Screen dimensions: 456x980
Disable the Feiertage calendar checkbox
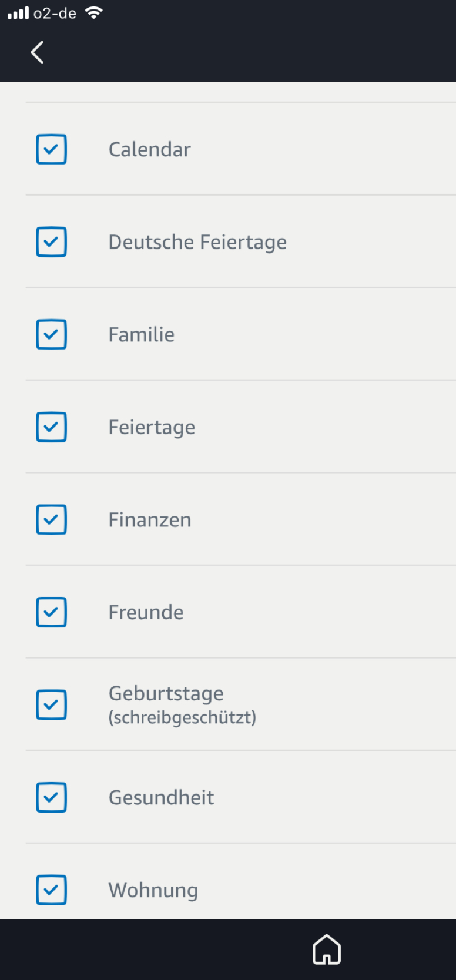[x=52, y=427]
